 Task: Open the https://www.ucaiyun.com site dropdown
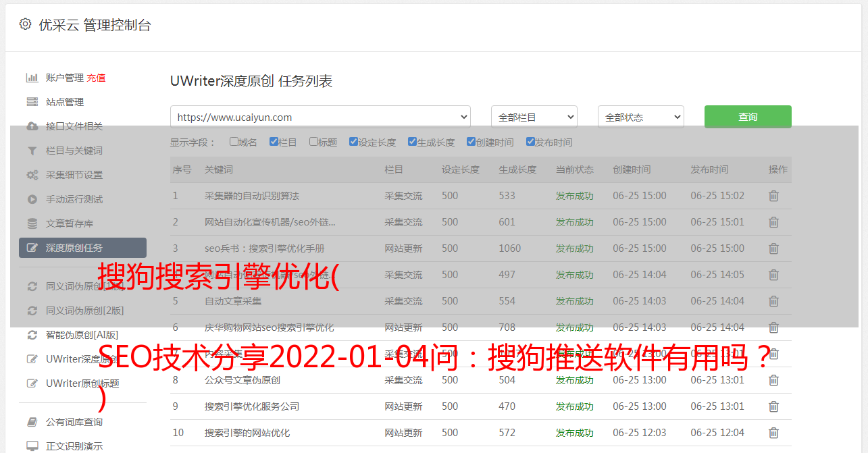tap(320, 117)
